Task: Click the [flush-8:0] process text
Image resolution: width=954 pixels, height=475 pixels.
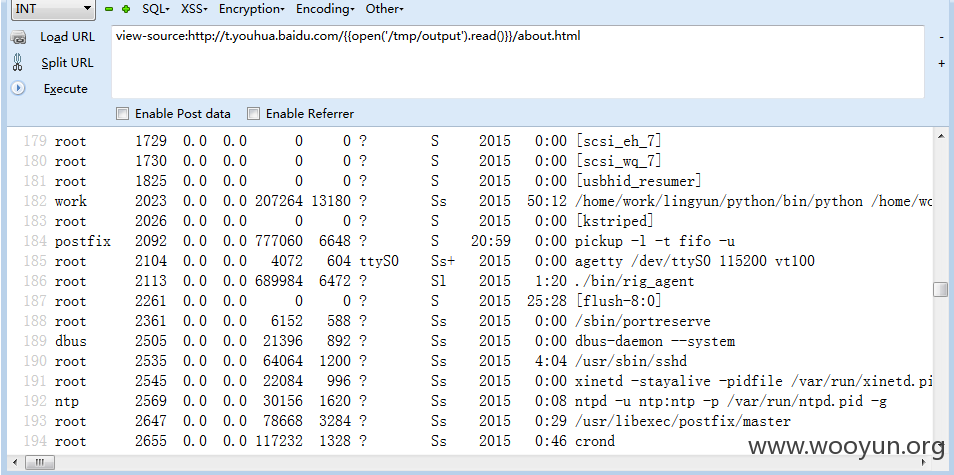Action: (x=618, y=302)
